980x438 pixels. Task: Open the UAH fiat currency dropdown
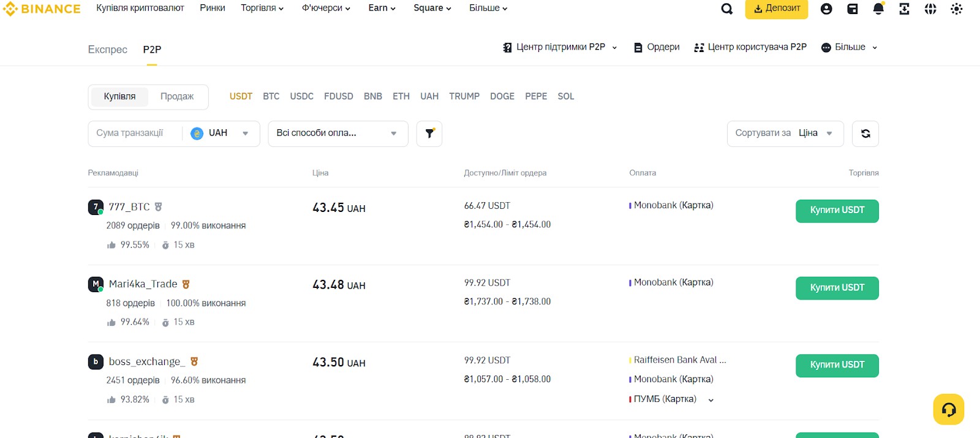click(221, 134)
